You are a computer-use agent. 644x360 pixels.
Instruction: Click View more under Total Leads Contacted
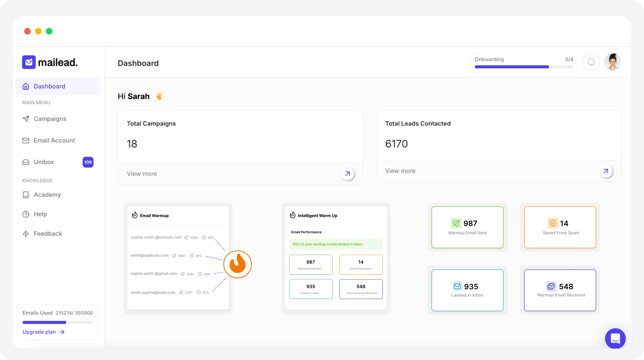(400, 171)
